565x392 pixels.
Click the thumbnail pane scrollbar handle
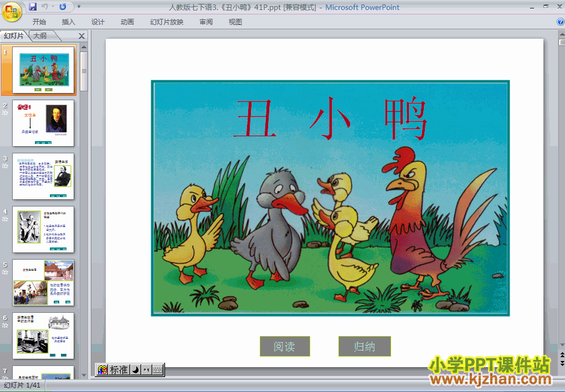(x=84, y=71)
